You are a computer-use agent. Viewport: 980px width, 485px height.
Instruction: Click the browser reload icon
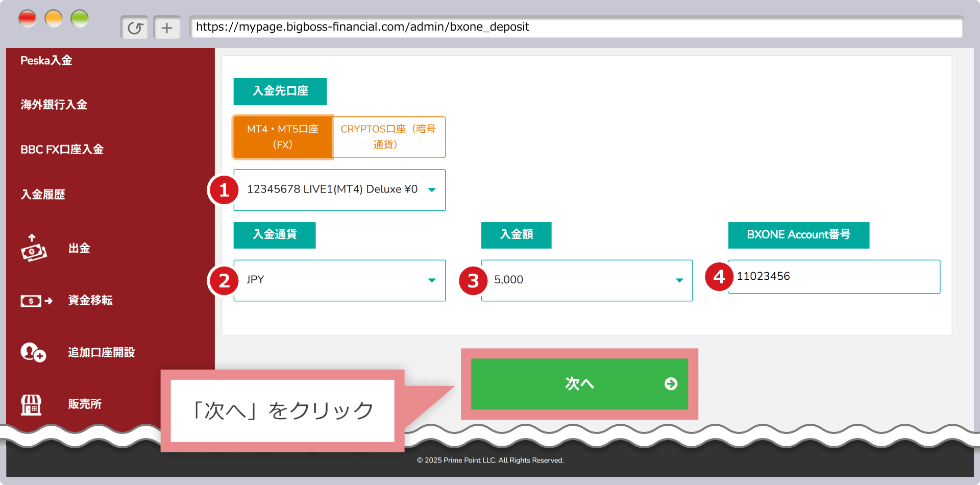point(135,28)
